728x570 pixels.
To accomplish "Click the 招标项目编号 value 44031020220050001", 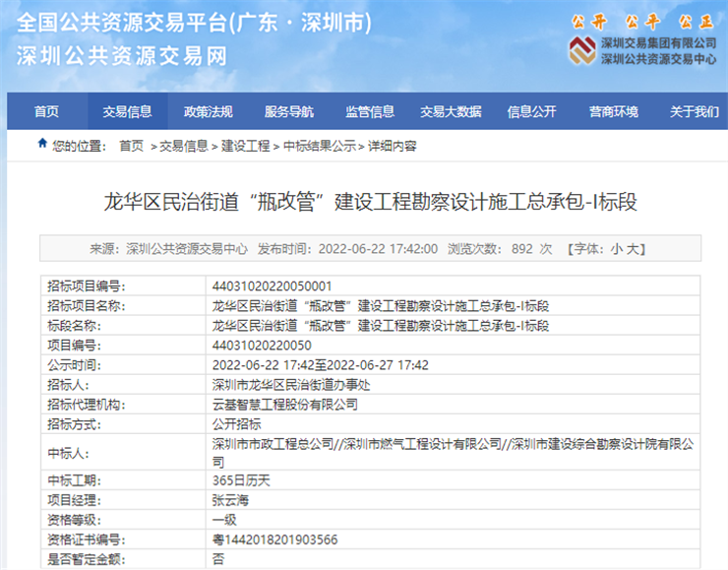I will tap(264, 285).
